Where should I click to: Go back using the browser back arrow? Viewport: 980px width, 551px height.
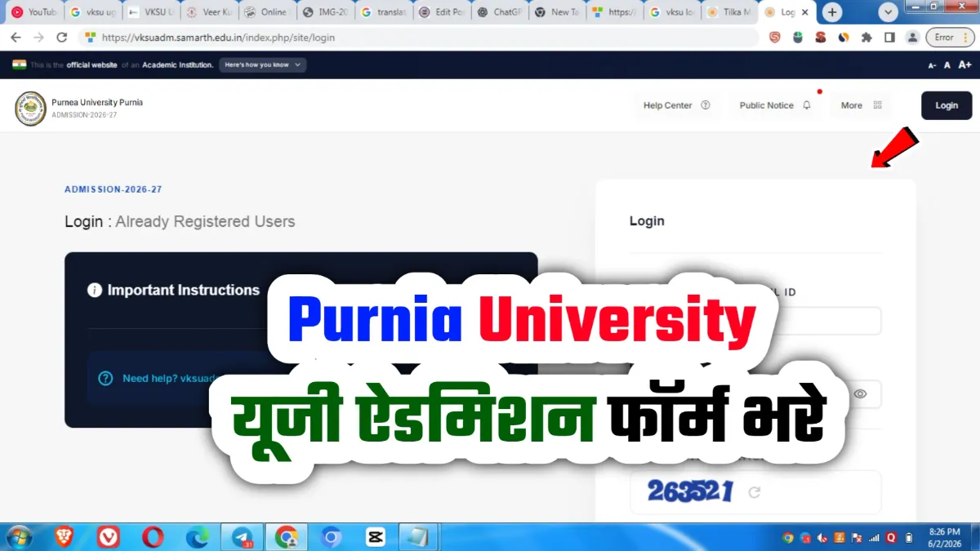pos(16,38)
